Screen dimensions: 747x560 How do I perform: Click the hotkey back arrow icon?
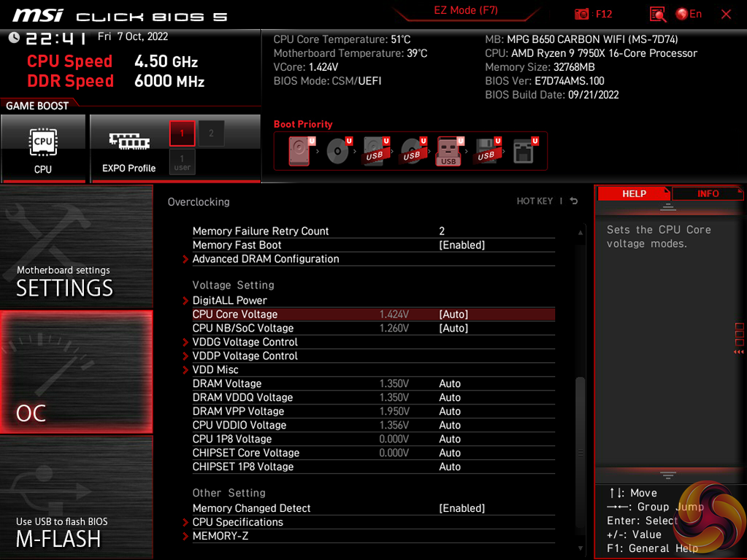[x=574, y=201]
